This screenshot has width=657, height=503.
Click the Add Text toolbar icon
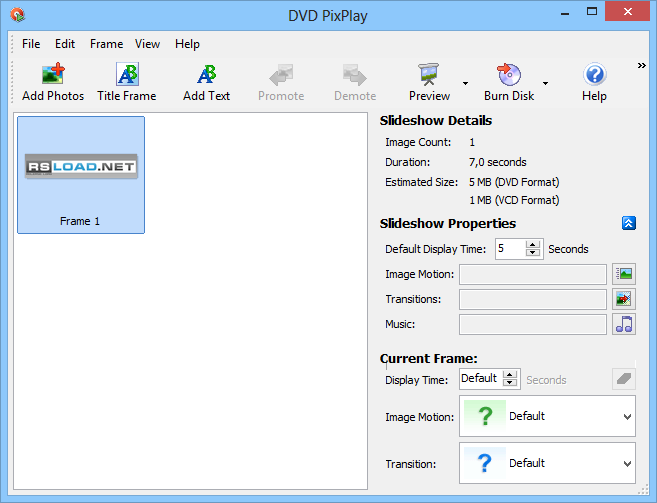207,74
